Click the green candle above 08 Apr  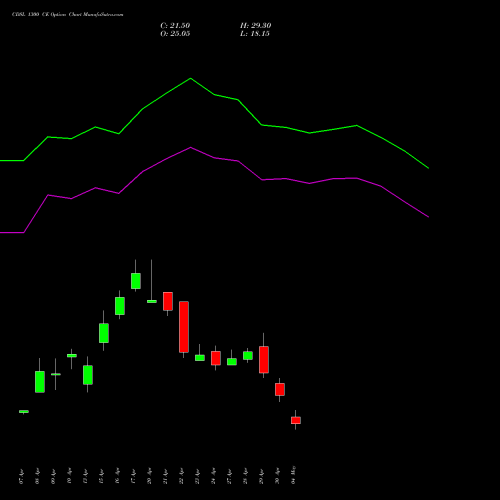(40, 382)
